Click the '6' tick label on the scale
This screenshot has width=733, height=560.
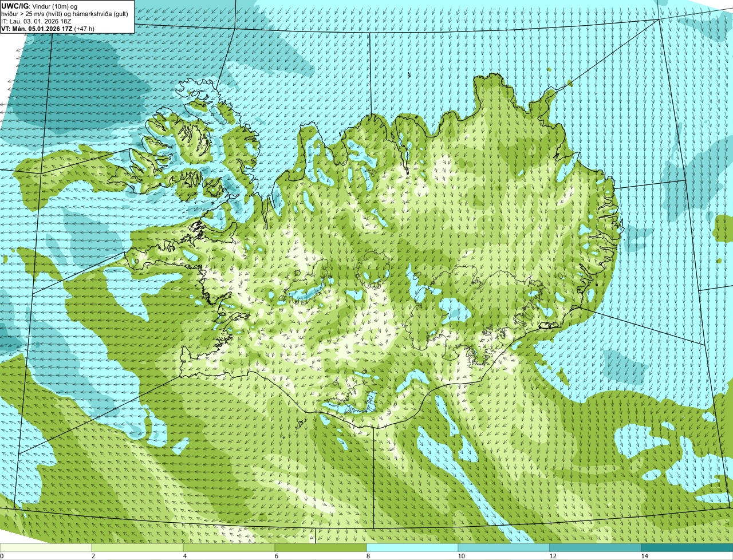[x=276, y=556]
